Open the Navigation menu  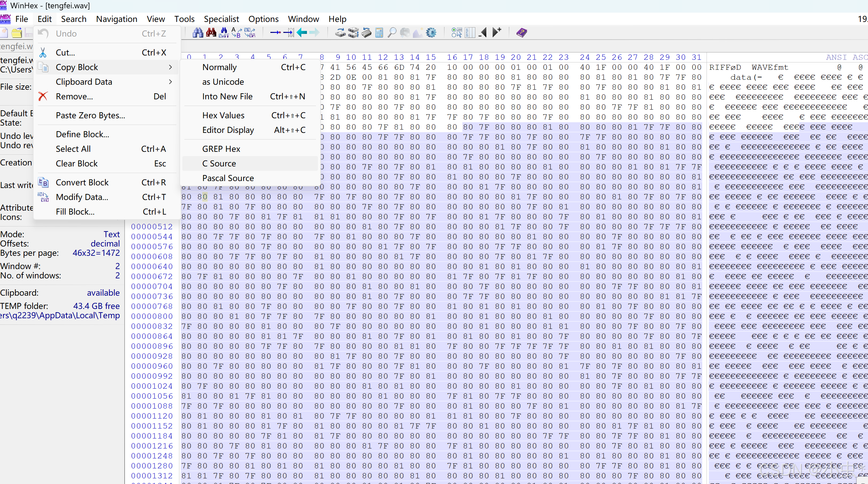116,19
